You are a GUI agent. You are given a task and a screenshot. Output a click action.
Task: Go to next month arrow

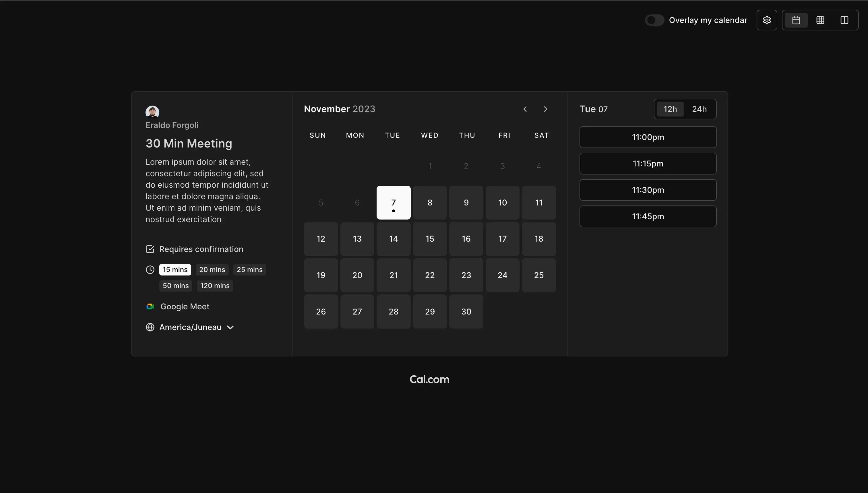pos(545,109)
